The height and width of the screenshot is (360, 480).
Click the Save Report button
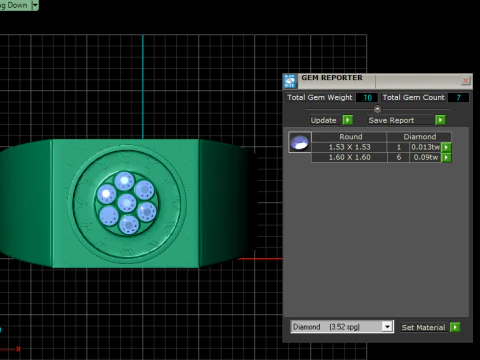click(401, 120)
